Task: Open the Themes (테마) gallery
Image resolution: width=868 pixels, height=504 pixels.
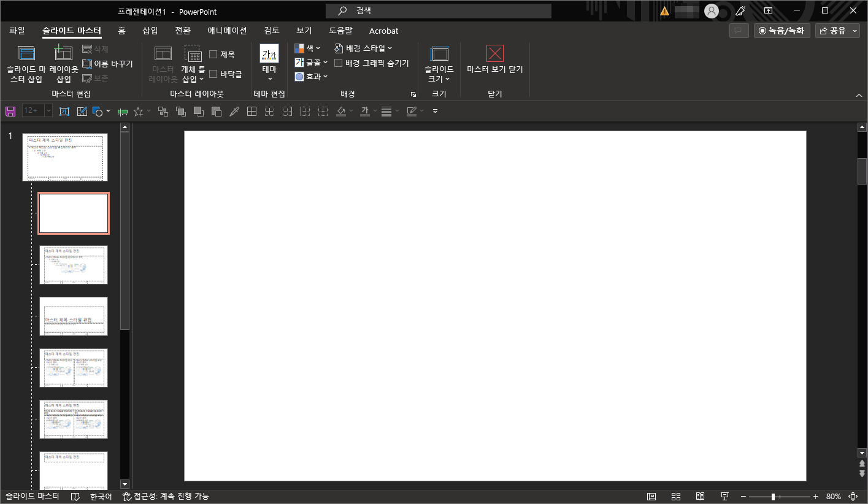Action: coord(269,62)
